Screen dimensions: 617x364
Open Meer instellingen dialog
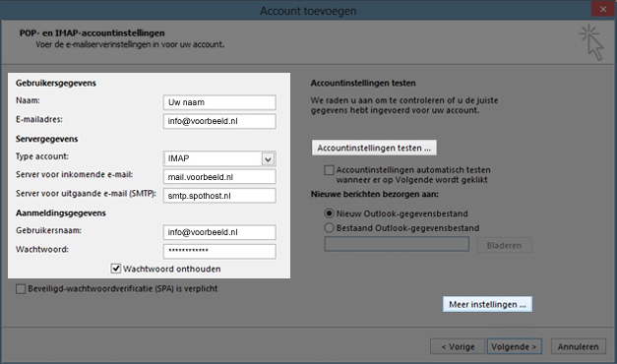(x=487, y=305)
